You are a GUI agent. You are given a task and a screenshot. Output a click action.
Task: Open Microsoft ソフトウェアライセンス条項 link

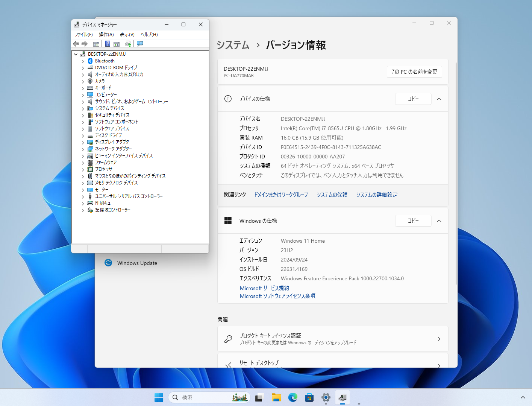[x=277, y=296]
